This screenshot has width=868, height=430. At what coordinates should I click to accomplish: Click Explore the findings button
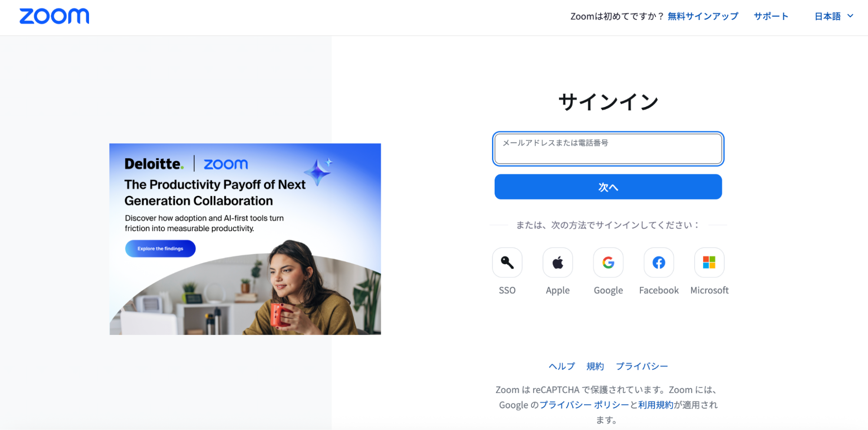tap(160, 248)
